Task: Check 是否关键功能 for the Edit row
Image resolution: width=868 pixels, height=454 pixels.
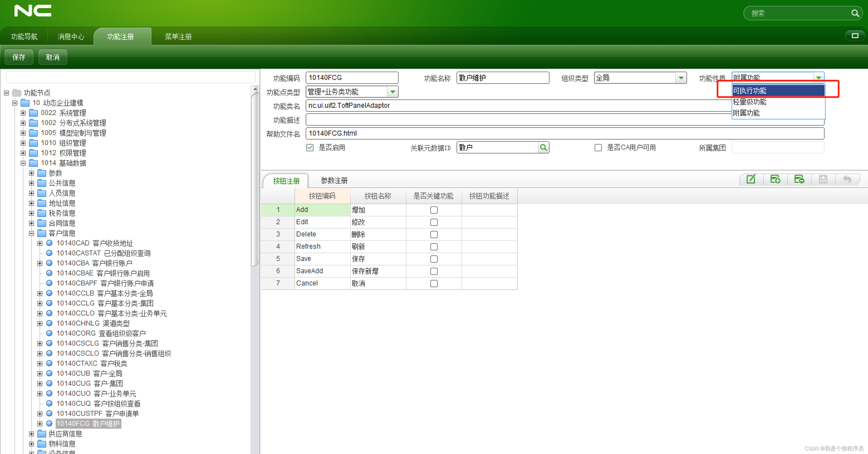Action: coord(434,222)
